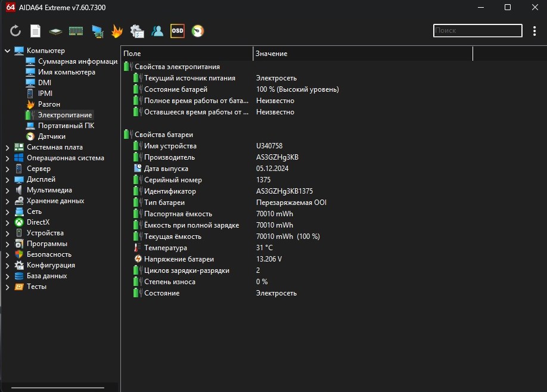The image size is (547, 392).
Task: Open the Report page icon in toolbar
Action: tap(36, 31)
